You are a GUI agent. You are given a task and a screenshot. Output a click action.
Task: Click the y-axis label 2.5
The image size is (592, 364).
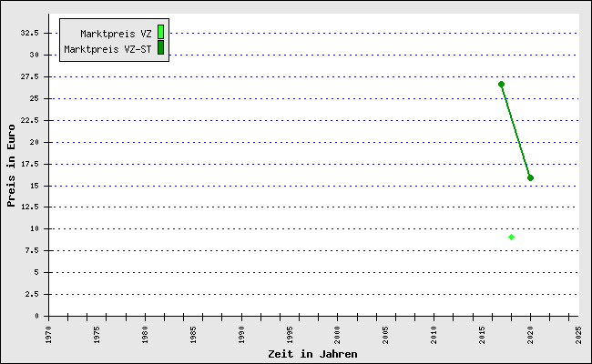click(x=32, y=295)
